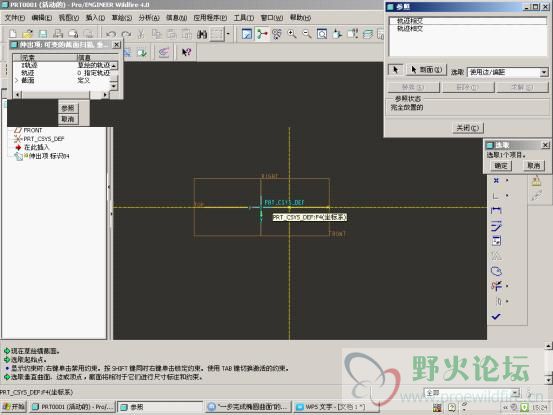The height and width of the screenshot is (415, 553).
Task: Open the 工具(T) menu
Action: pyautogui.click(x=244, y=18)
